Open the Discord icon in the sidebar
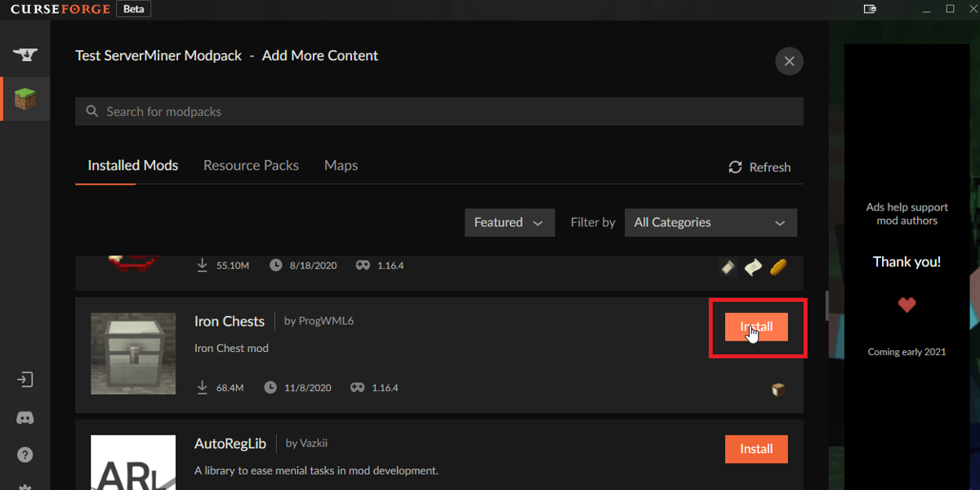980x490 pixels. click(24, 417)
